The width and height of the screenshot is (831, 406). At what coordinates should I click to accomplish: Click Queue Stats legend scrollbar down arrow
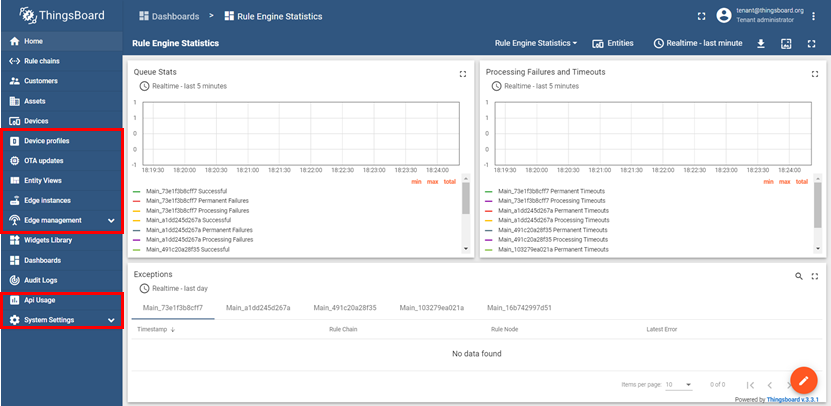[465, 248]
